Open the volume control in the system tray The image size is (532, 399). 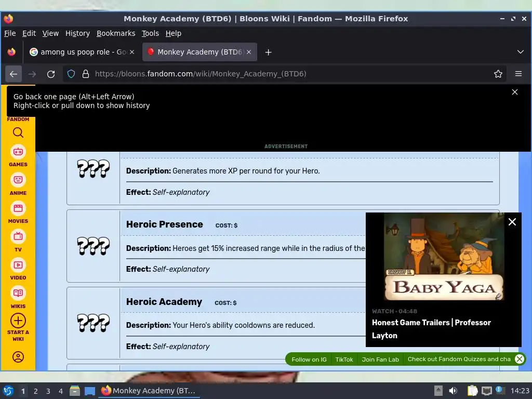453,391
